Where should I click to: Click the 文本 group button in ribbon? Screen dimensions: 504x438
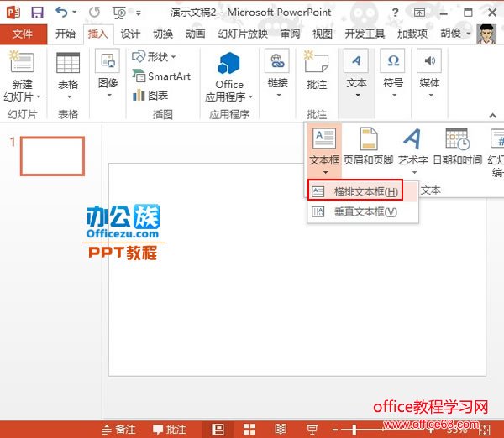[x=357, y=74]
